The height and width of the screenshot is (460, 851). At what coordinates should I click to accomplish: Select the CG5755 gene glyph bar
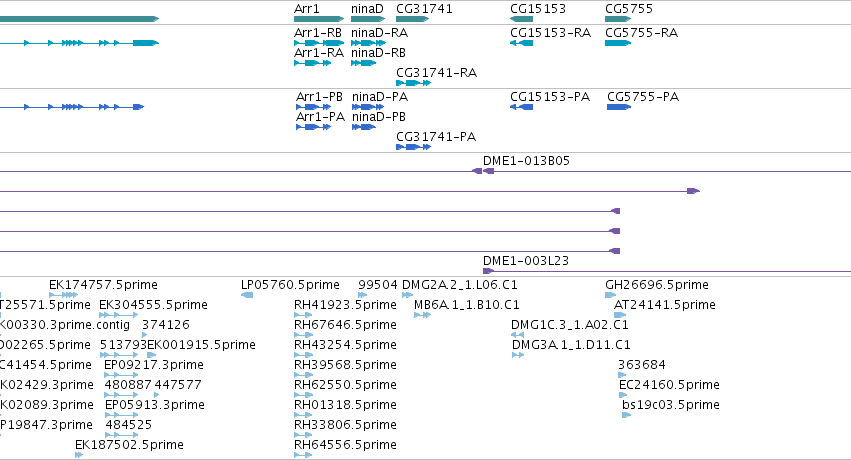[618, 19]
